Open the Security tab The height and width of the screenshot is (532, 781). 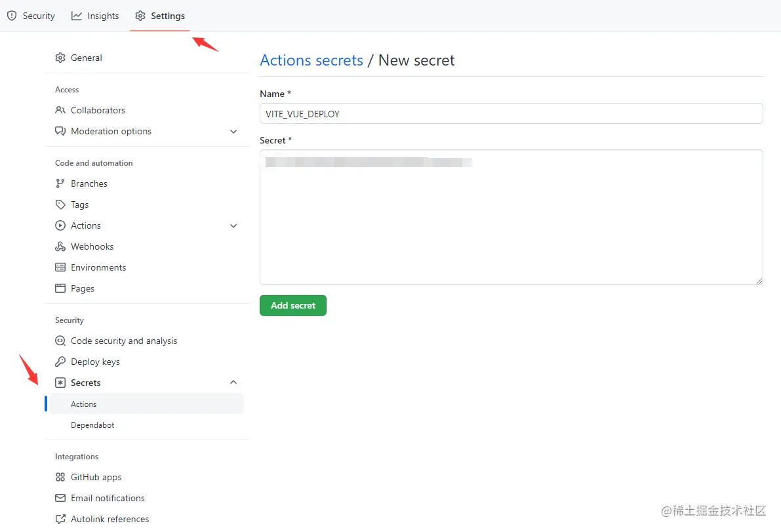click(x=31, y=16)
